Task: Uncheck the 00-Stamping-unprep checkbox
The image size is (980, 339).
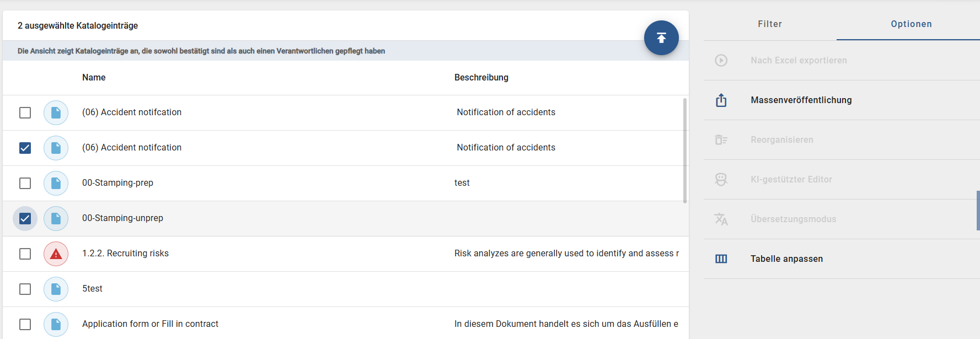Action: [x=25, y=219]
